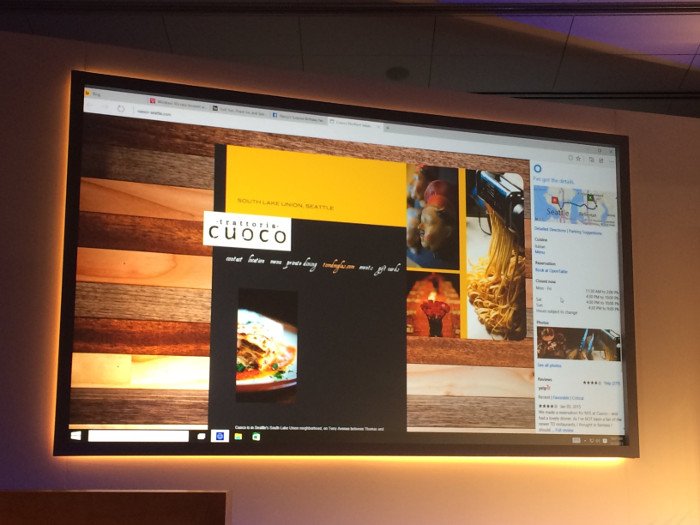This screenshot has width=700, height=525.
Task: Filter reviews by Favorable
Action: pos(562,397)
